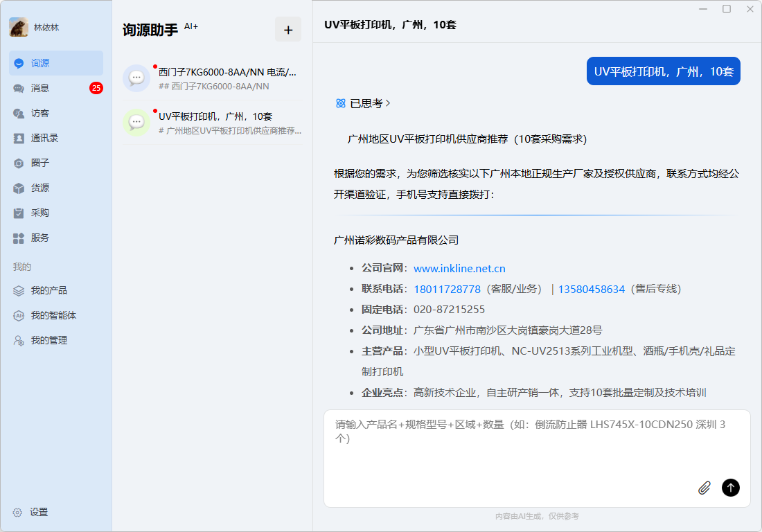The width and height of the screenshot is (762, 532).
Task: Send message with the arrow button
Action: (x=730, y=487)
